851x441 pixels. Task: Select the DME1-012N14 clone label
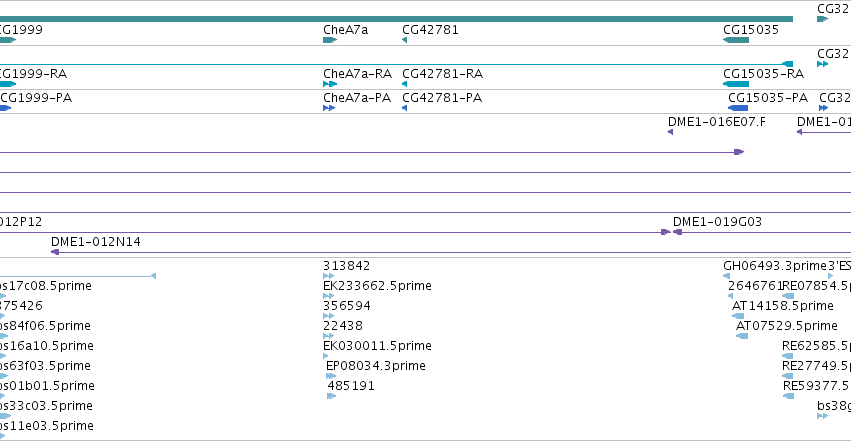[x=96, y=241]
